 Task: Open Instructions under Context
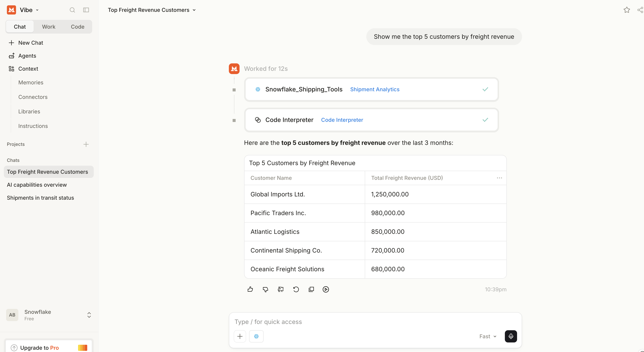pos(33,126)
